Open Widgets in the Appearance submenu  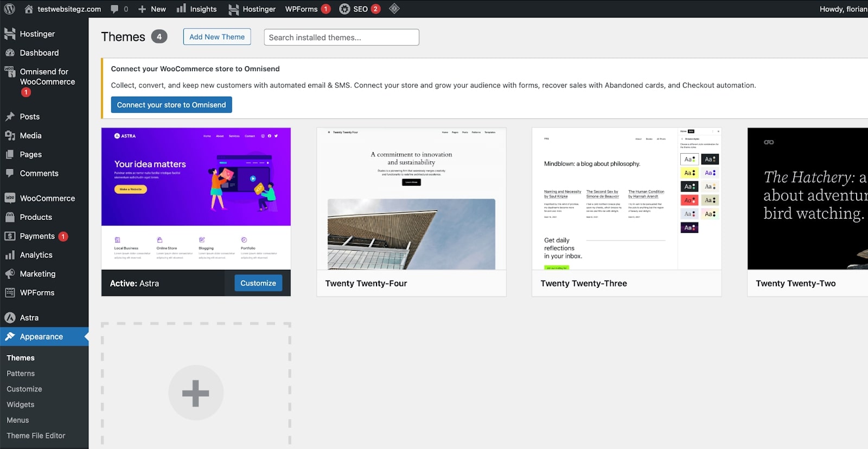point(21,404)
